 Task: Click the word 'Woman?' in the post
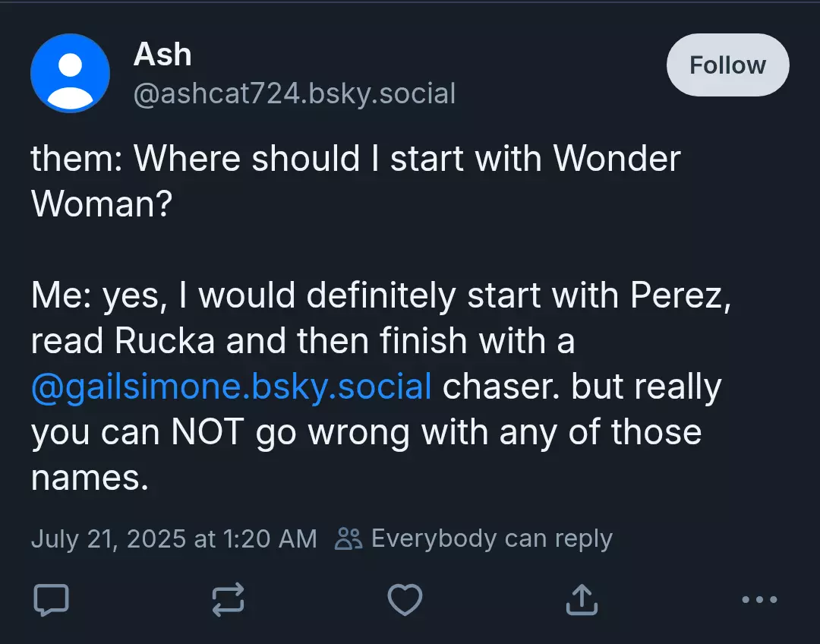click(102, 204)
